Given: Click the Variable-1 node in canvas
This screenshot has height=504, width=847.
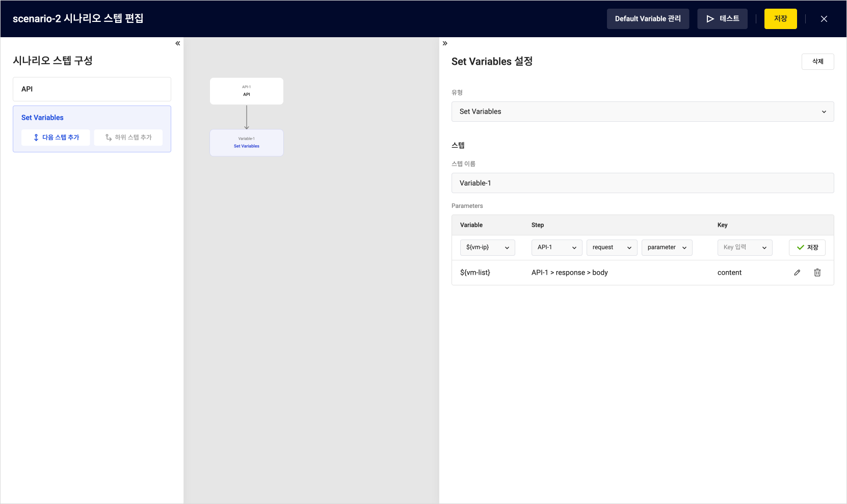Looking at the screenshot, I should (247, 143).
